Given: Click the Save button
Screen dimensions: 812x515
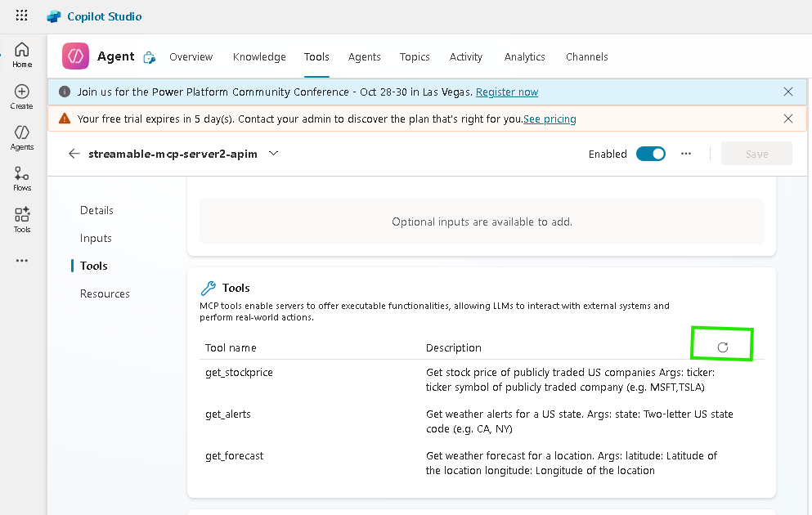Looking at the screenshot, I should [x=756, y=154].
